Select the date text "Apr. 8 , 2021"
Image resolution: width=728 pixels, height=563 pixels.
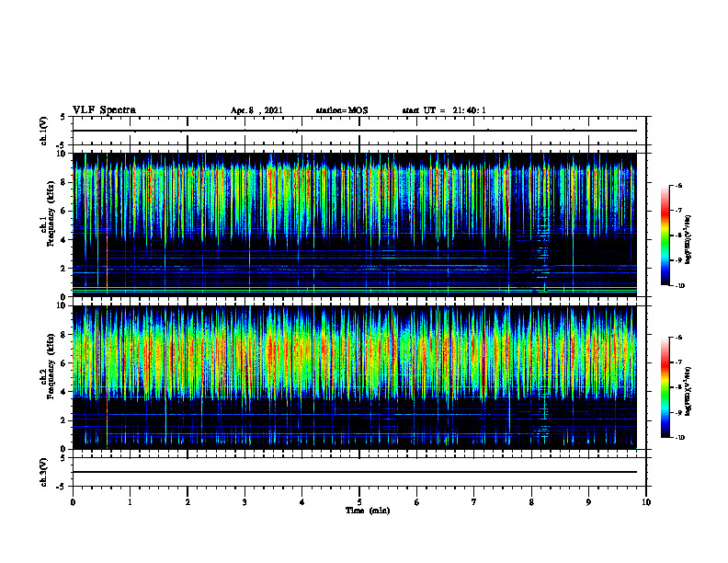[x=256, y=110]
